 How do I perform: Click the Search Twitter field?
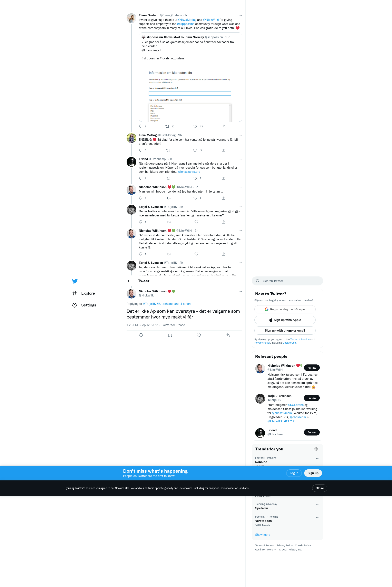[x=287, y=281]
